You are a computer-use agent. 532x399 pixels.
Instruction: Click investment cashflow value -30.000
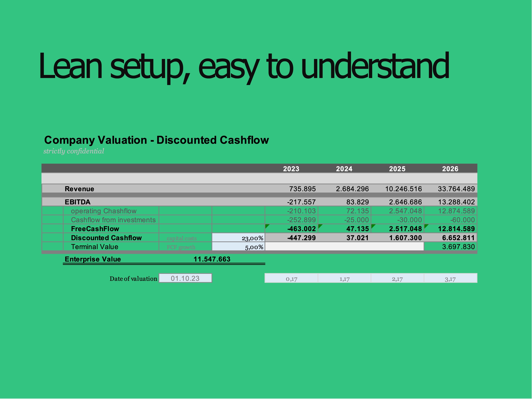click(x=410, y=220)
